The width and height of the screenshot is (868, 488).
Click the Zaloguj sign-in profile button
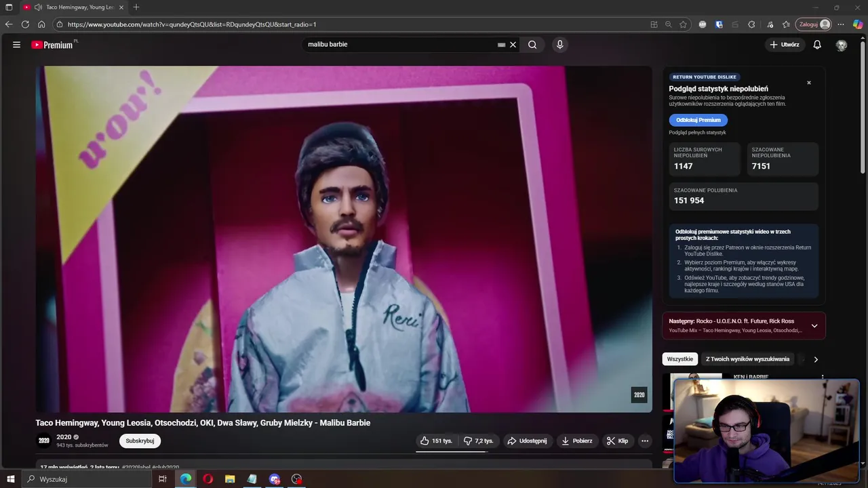click(x=814, y=24)
